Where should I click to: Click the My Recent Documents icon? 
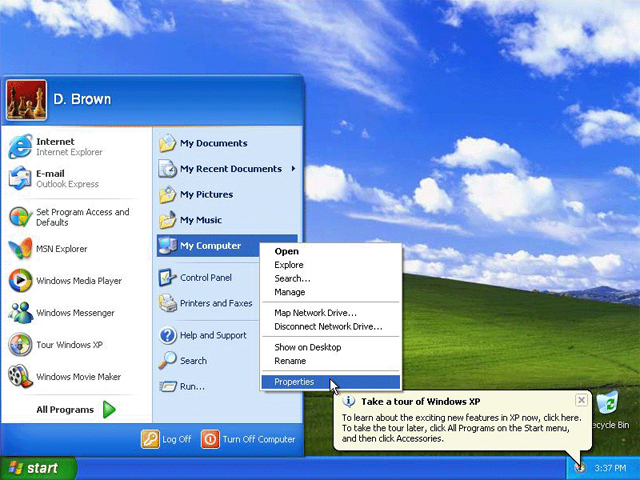(167, 169)
